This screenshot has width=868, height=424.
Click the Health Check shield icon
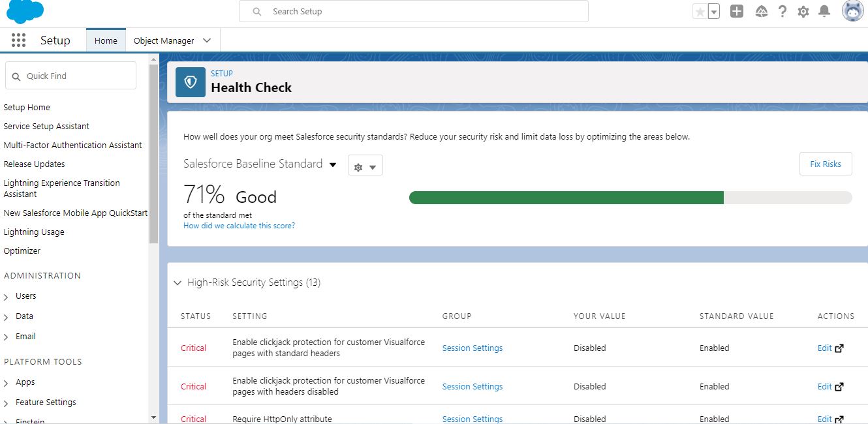pyautogui.click(x=190, y=82)
